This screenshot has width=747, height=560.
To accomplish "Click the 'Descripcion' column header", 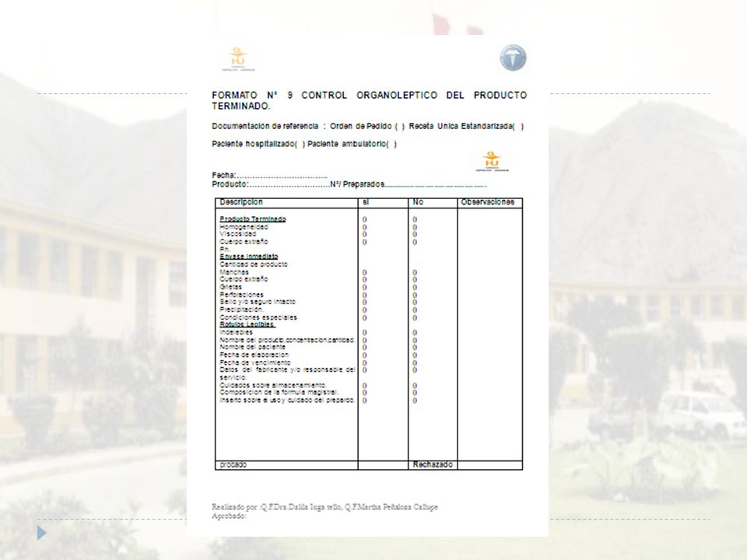I will [x=241, y=202].
